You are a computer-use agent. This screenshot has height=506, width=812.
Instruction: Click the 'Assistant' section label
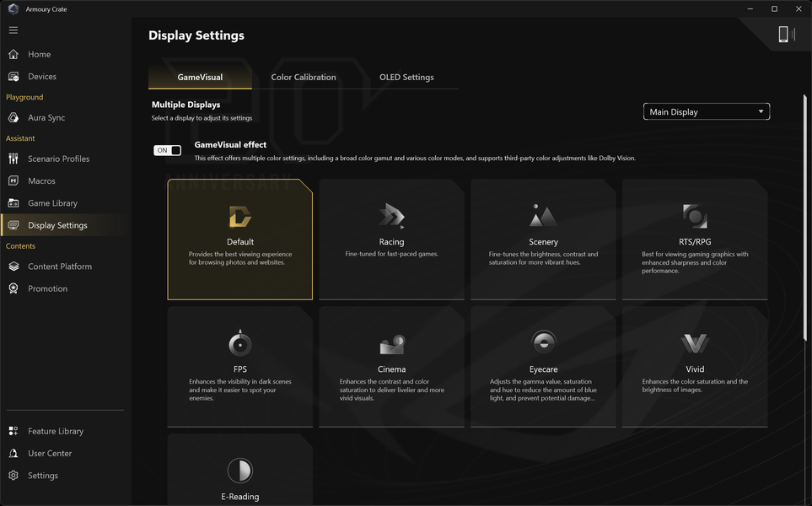(x=20, y=138)
